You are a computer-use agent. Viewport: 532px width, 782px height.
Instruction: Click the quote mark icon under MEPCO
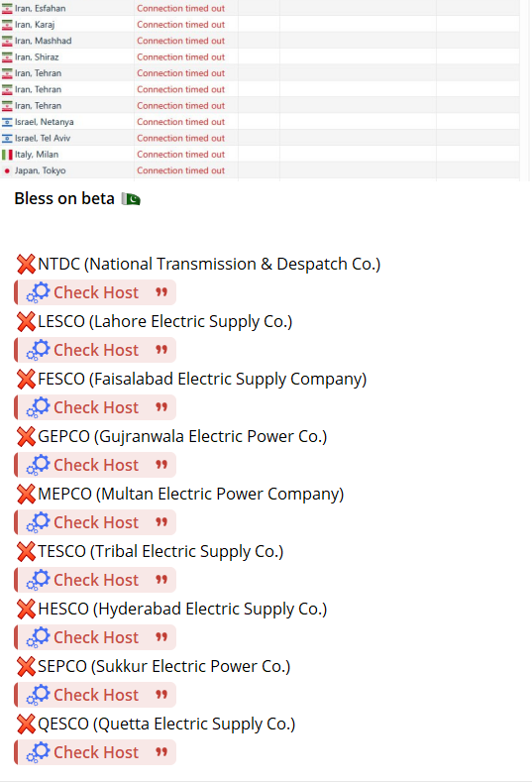[x=161, y=521]
